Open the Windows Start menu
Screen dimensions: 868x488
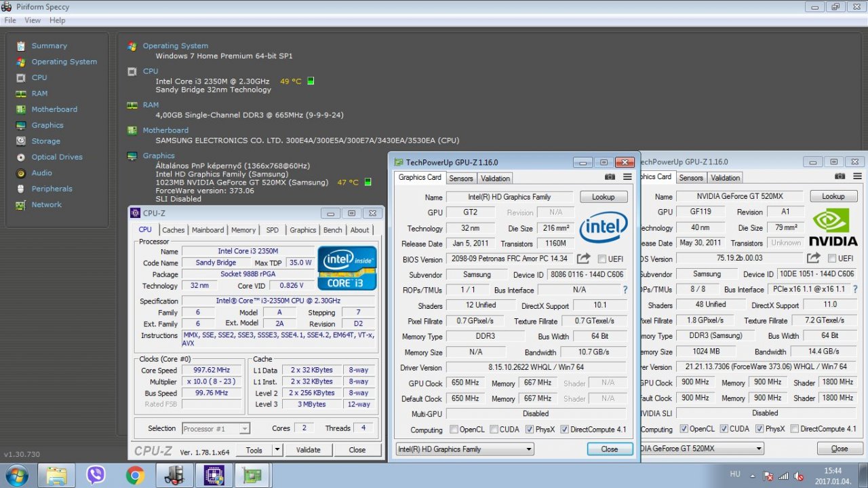pyautogui.click(x=16, y=475)
